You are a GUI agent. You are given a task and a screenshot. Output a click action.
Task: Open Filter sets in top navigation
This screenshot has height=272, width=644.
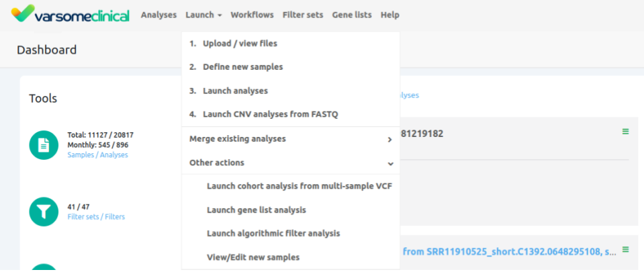pos(303,15)
